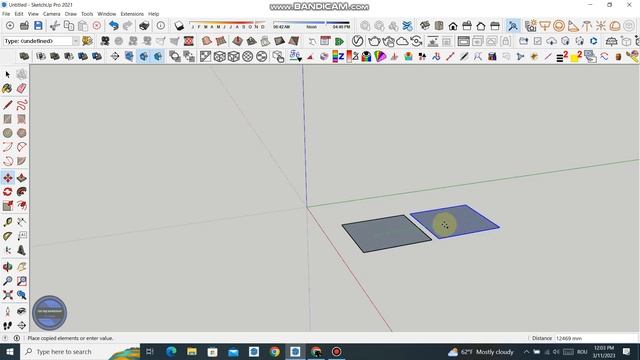Choose the Pan hand tool

click(x=22, y=267)
